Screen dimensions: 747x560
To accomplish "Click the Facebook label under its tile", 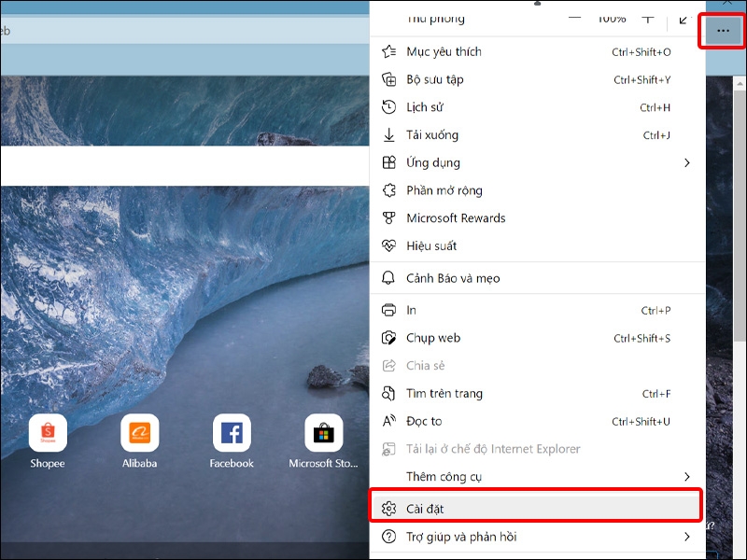I will click(232, 463).
